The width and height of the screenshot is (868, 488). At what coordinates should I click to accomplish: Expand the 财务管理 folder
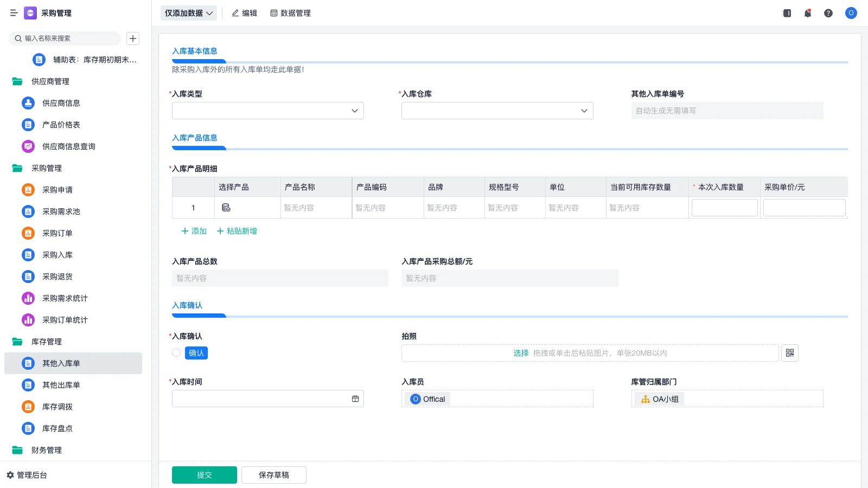click(x=17, y=450)
